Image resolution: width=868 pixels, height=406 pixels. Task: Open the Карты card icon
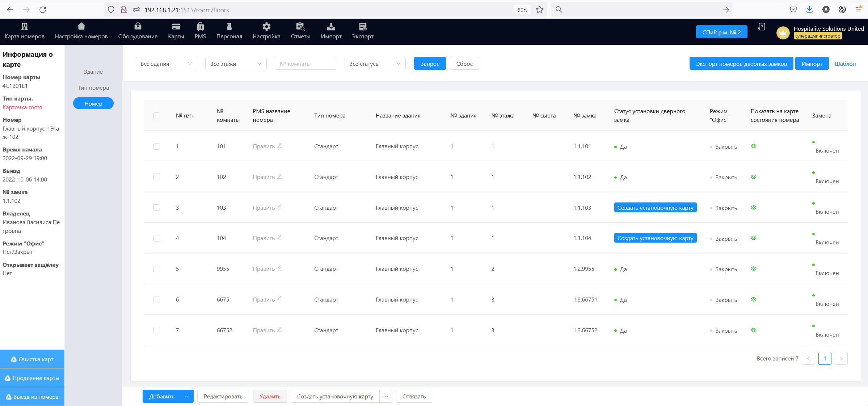pos(176,26)
